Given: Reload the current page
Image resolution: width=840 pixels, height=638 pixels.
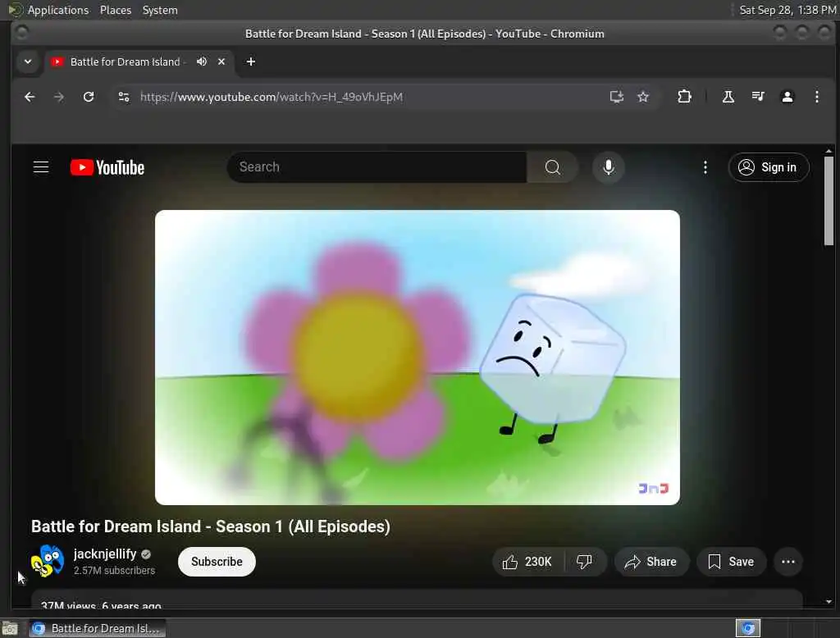Looking at the screenshot, I should click(x=89, y=97).
